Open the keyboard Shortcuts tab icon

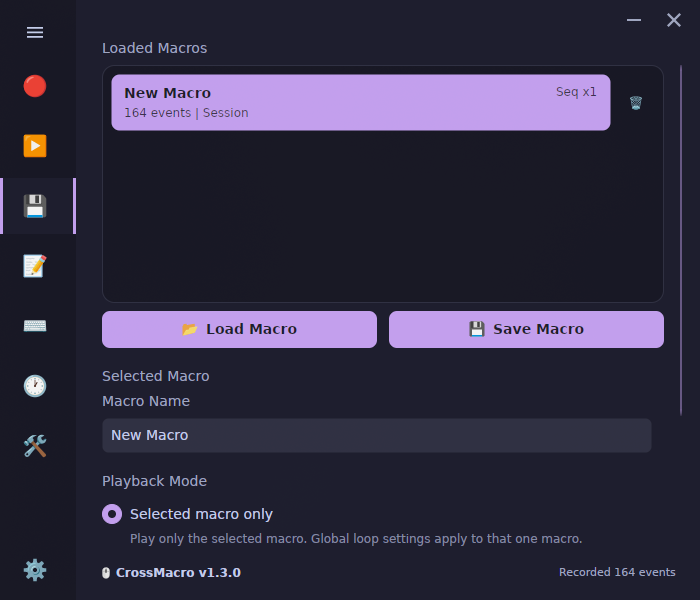(x=35, y=326)
